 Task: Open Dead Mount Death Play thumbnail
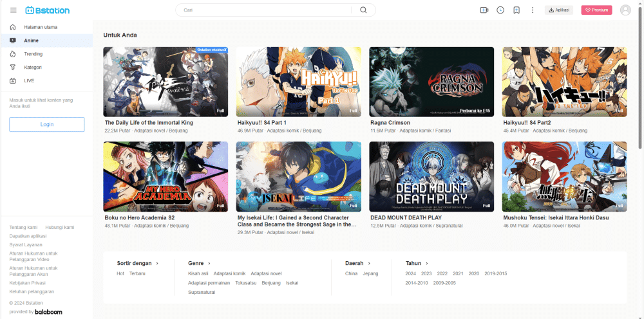[x=431, y=177]
